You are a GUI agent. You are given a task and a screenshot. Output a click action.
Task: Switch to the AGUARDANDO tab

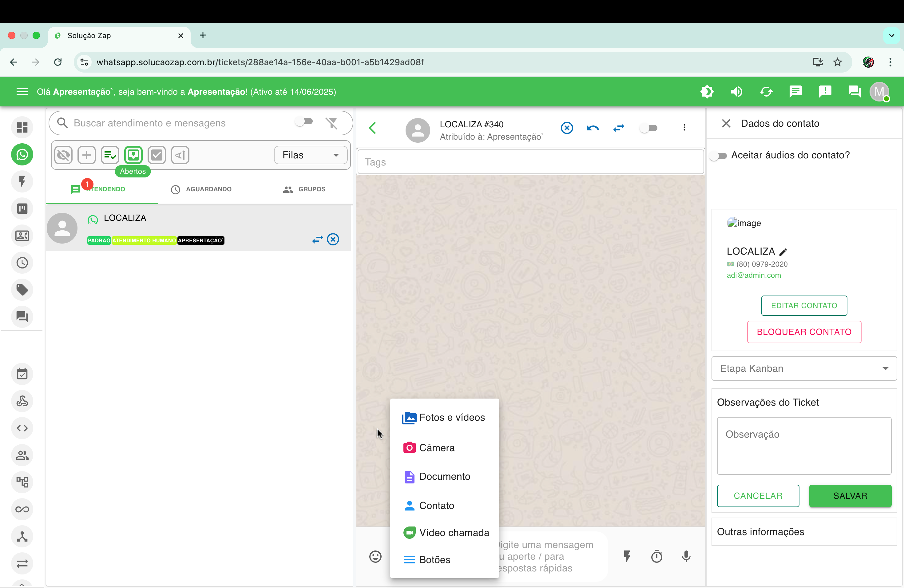201,189
